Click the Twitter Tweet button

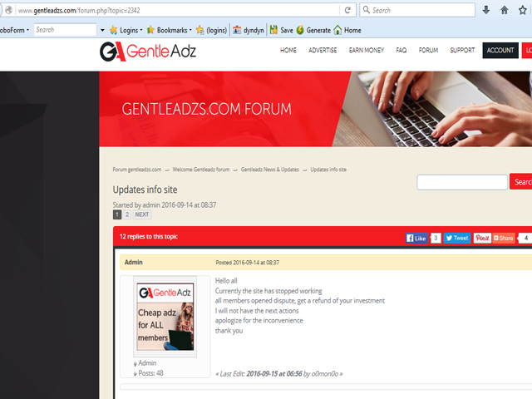click(457, 239)
